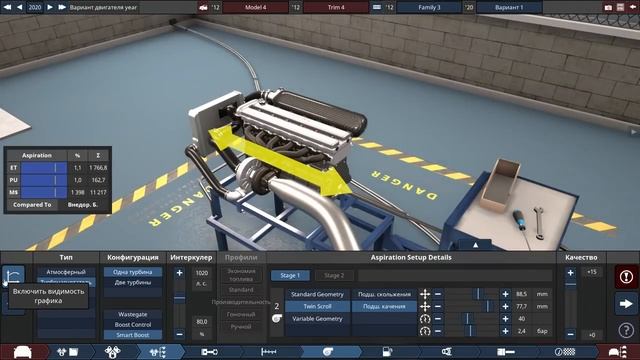Increase quality with Качество plus button
The height and width of the screenshot is (360, 640).
[571, 273]
